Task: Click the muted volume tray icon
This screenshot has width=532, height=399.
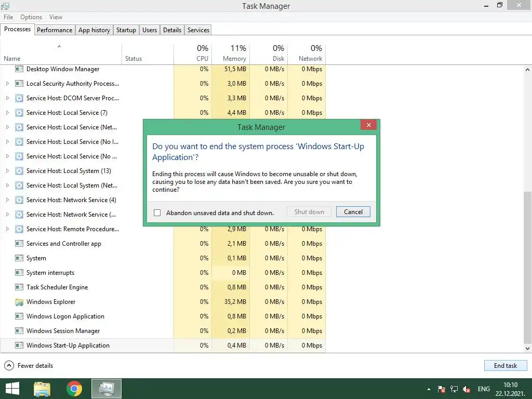Action: click(x=467, y=389)
